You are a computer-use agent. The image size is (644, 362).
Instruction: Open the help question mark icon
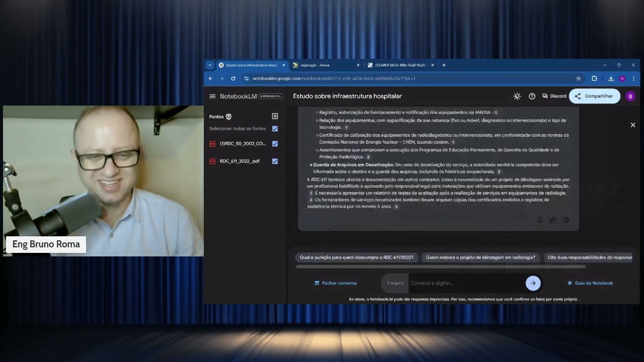click(x=532, y=96)
